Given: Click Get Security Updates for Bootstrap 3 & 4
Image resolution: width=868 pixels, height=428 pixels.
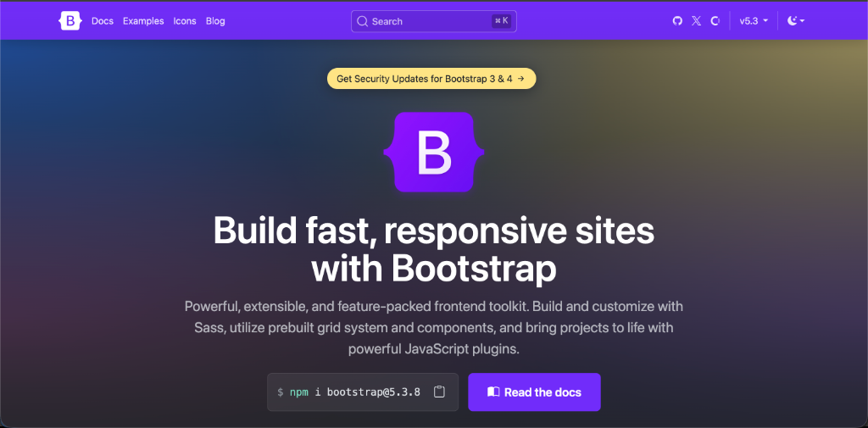Looking at the screenshot, I should pyautogui.click(x=431, y=79).
